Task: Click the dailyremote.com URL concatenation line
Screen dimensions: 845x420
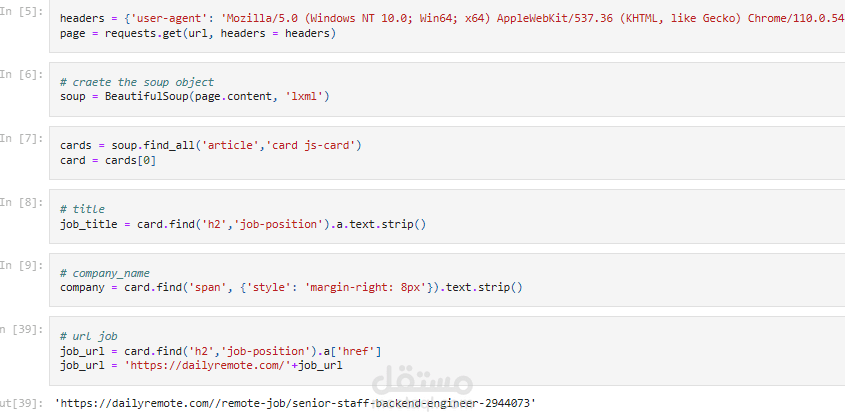Action: click(x=201, y=366)
